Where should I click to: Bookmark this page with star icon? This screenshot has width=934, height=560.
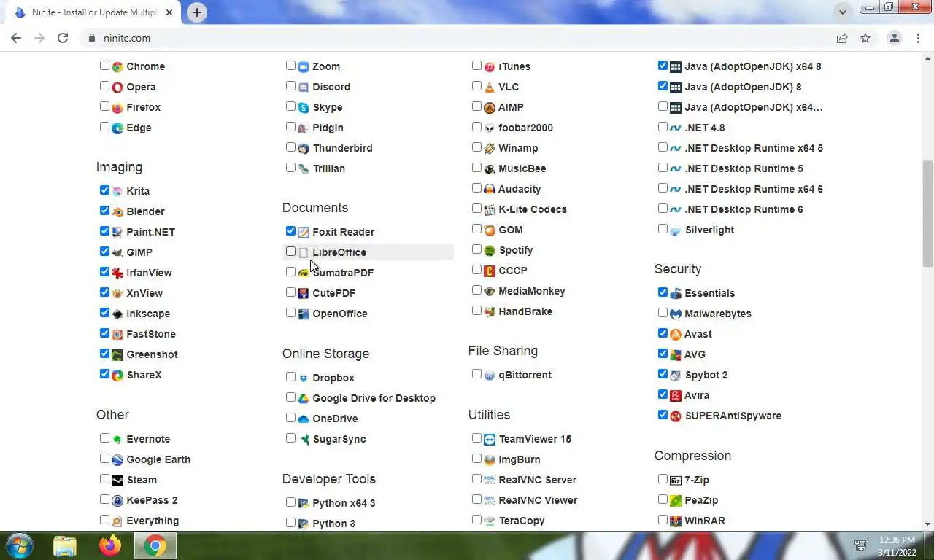(865, 38)
